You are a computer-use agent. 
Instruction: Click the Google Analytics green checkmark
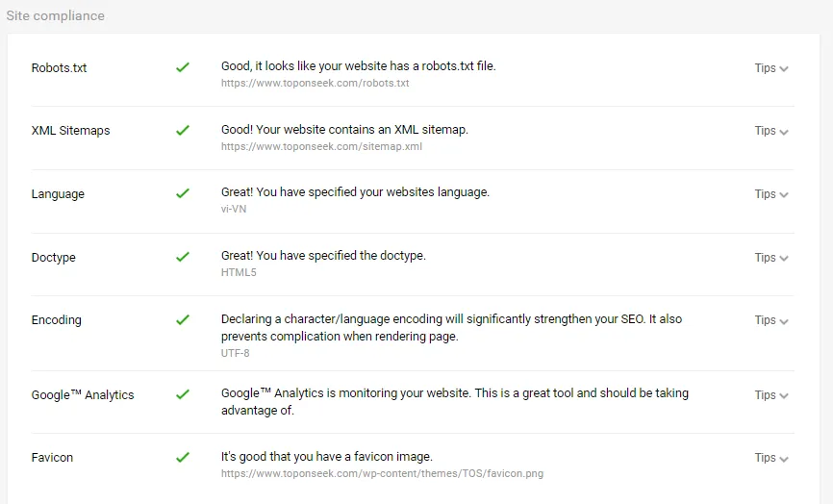click(x=183, y=394)
